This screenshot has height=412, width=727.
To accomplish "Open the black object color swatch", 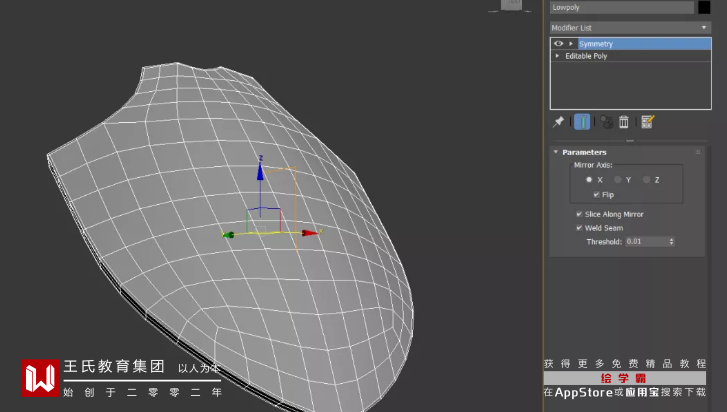I will point(704,7).
